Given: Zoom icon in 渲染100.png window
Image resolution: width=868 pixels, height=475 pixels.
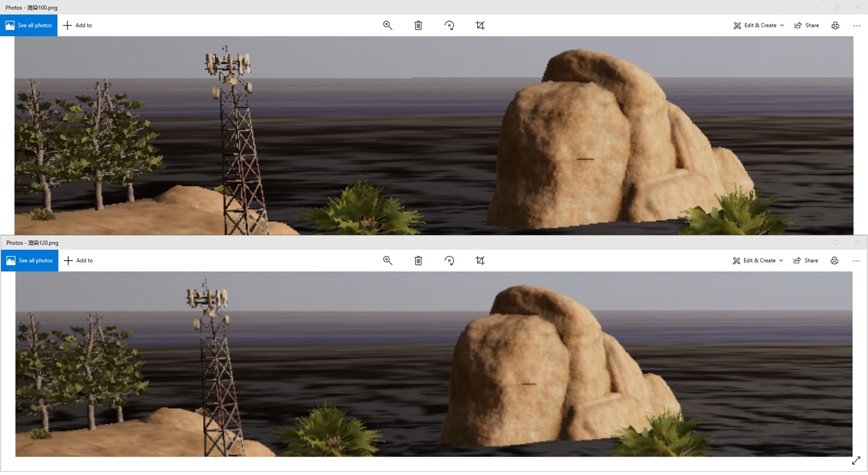Looking at the screenshot, I should (388, 25).
